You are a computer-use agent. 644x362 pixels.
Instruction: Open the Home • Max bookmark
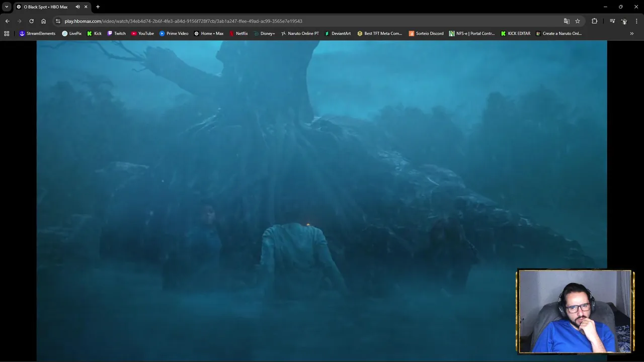209,34
